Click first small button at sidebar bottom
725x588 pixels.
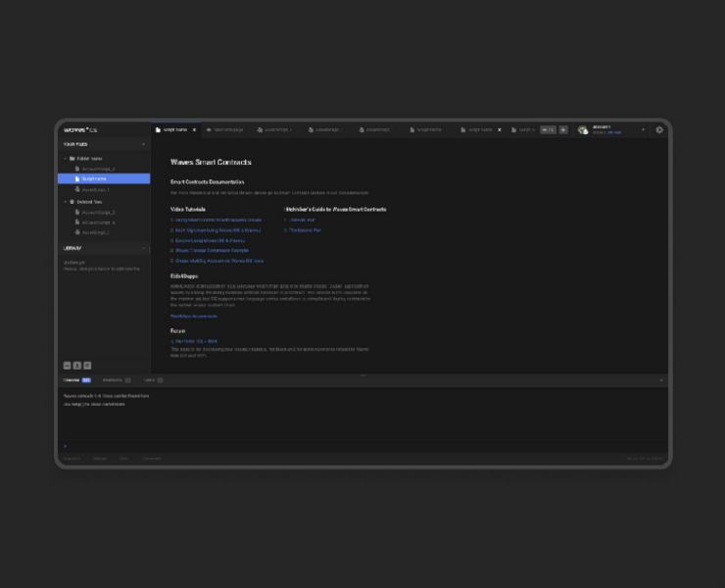(68, 366)
